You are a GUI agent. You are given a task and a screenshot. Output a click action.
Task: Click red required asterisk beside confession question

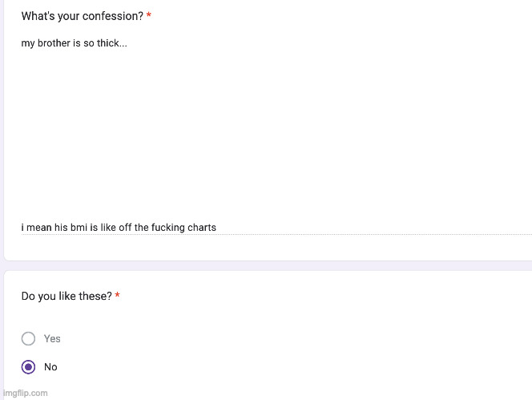pyautogui.click(x=149, y=17)
